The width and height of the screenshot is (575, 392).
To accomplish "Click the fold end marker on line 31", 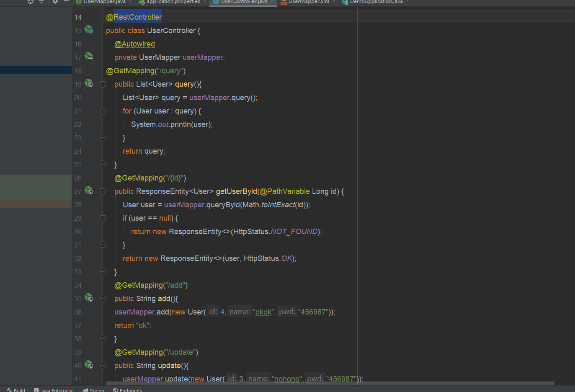I will pos(103,245).
